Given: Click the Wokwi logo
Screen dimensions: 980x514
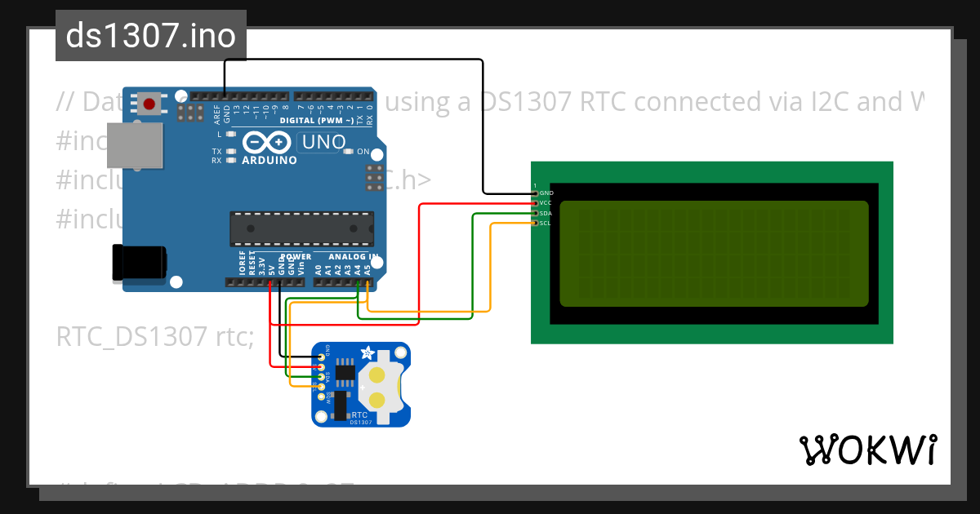Looking at the screenshot, I should (869, 450).
